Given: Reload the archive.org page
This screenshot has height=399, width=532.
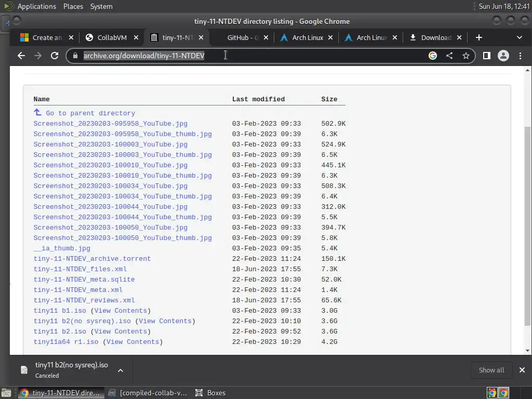Looking at the screenshot, I should 54,56.
